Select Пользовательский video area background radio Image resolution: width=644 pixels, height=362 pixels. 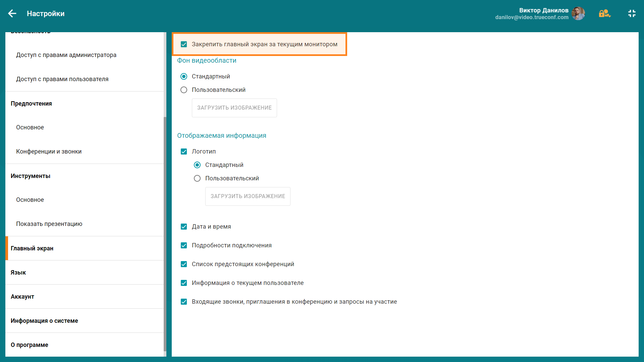tap(184, 90)
